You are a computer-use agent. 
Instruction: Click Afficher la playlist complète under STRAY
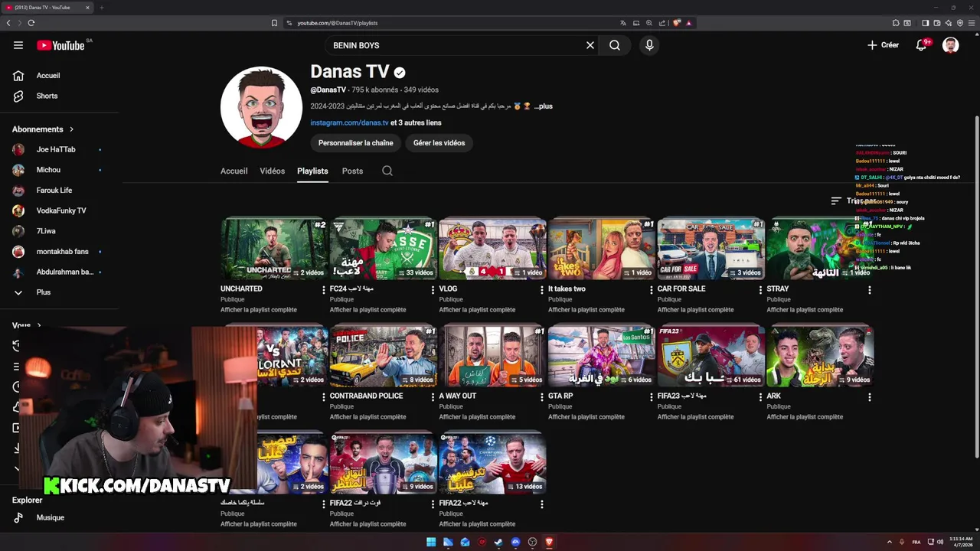coord(805,310)
